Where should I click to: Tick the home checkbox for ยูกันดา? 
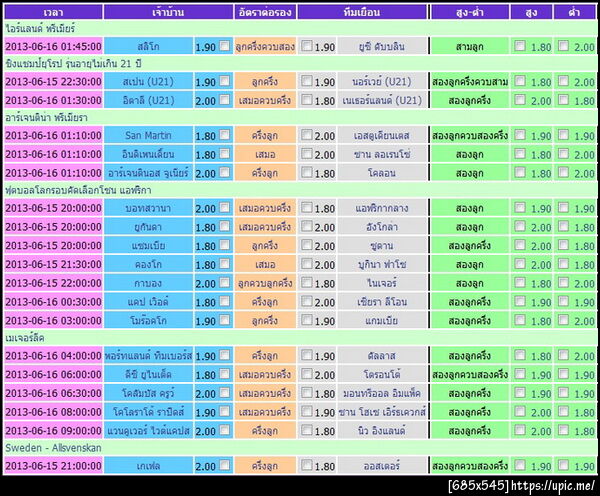[225, 226]
